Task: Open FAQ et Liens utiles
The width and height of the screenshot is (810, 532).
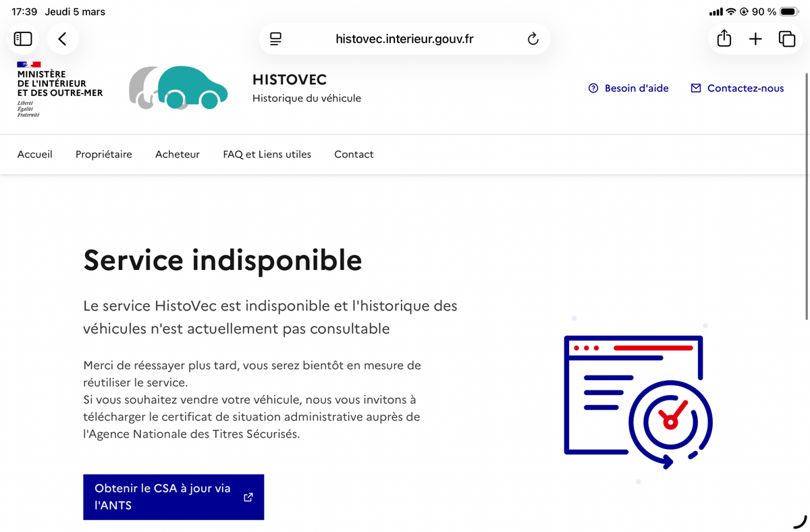Action: click(x=267, y=155)
